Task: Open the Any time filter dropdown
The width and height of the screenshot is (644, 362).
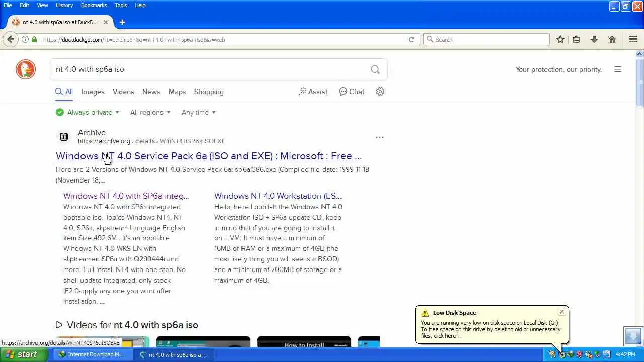Action: pos(199,112)
